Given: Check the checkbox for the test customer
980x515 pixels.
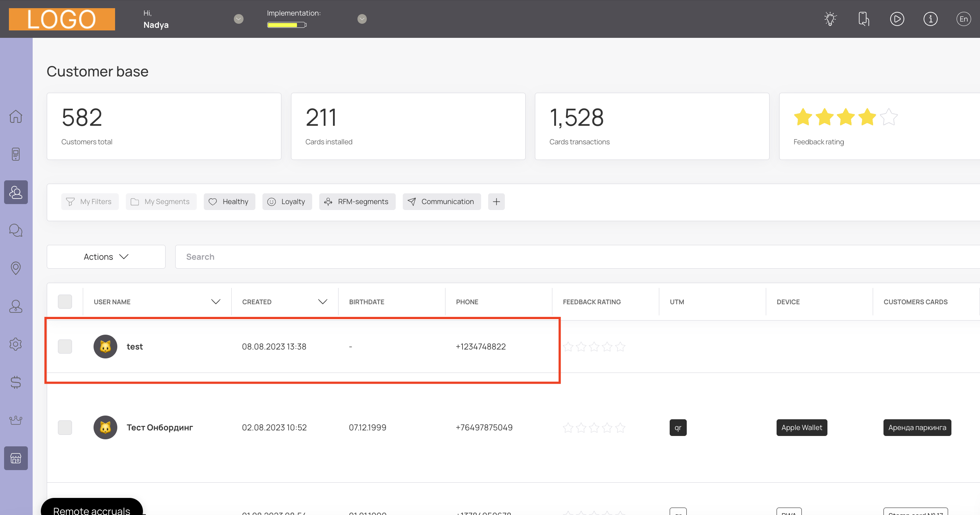Looking at the screenshot, I should click(65, 347).
